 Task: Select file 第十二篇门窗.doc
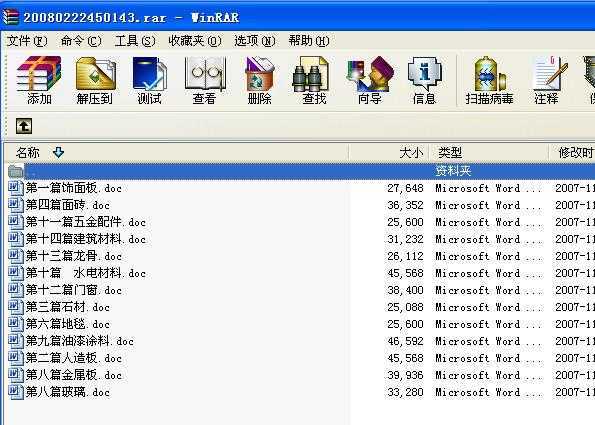tap(74, 290)
